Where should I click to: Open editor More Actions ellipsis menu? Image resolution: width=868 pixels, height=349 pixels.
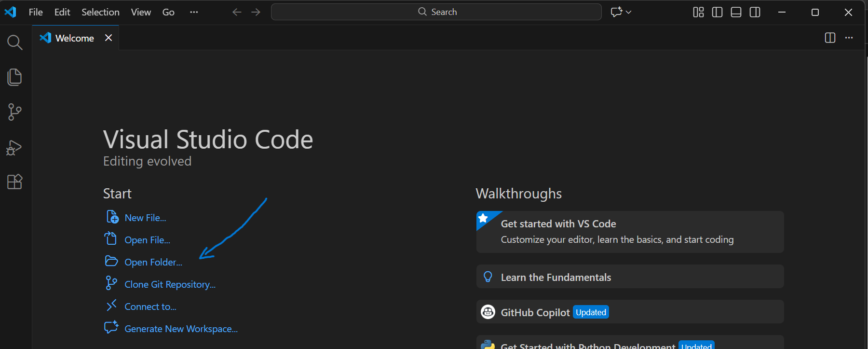point(849,38)
